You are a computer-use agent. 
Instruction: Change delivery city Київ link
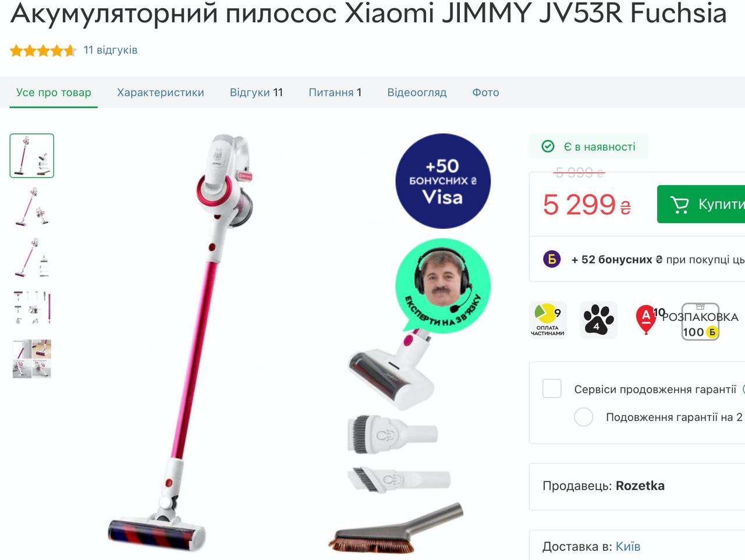coord(628,547)
